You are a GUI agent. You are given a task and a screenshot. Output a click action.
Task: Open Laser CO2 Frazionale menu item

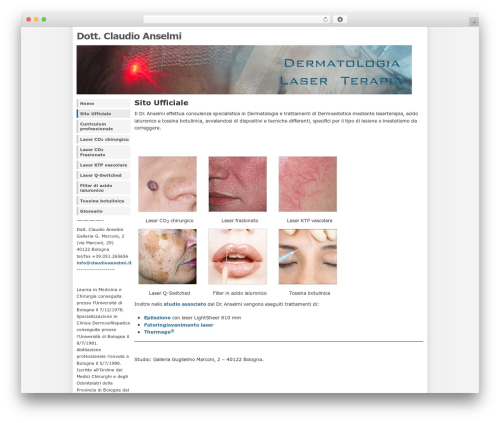[x=104, y=152]
